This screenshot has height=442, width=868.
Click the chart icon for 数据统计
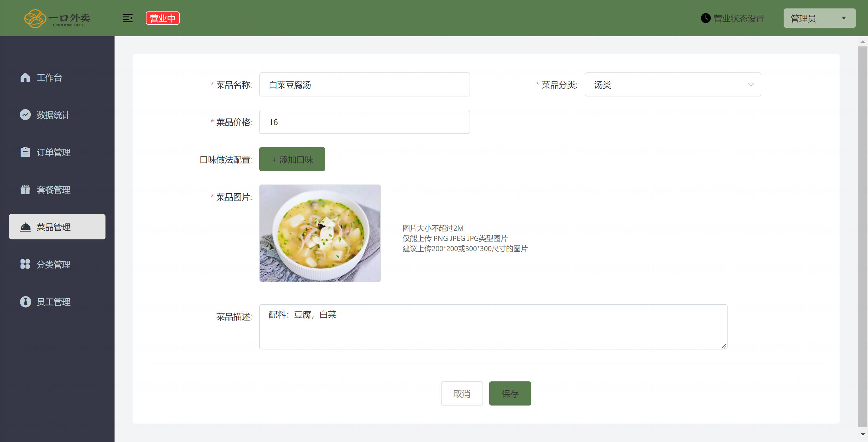pos(25,115)
